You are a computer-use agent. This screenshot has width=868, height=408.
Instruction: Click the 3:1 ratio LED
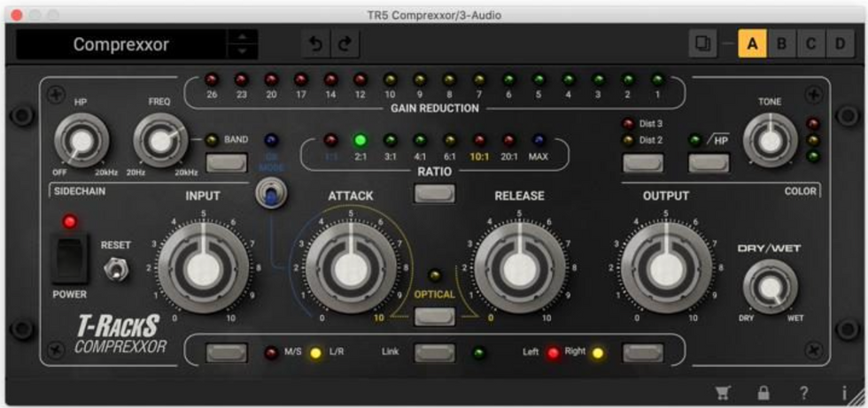click(391, 141)
